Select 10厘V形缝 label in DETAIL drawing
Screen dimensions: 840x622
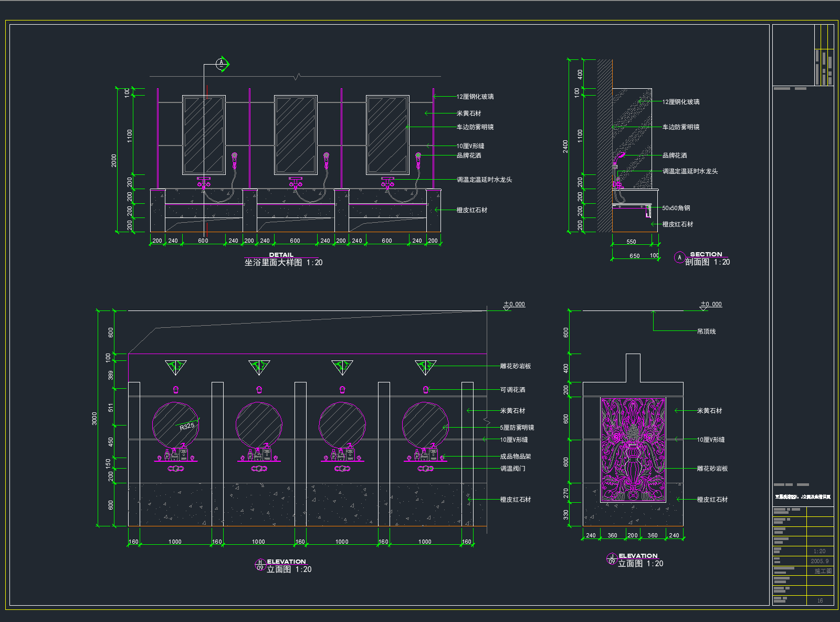470,146
